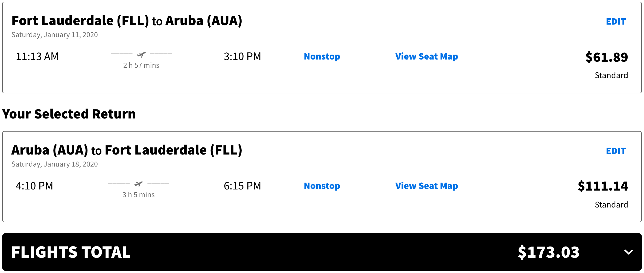Click Standard label under $111.14
Screen dimensions: 644x273
(x=611, y=205)
